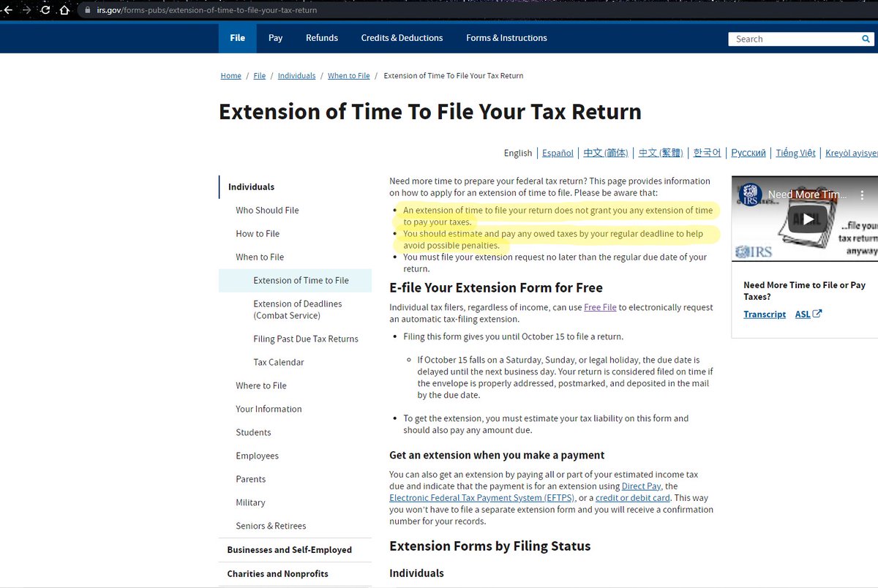878x588 pixels.
Task: Open Electronic Federal Tax Payment System link
Action: click(x=481, y=497)
